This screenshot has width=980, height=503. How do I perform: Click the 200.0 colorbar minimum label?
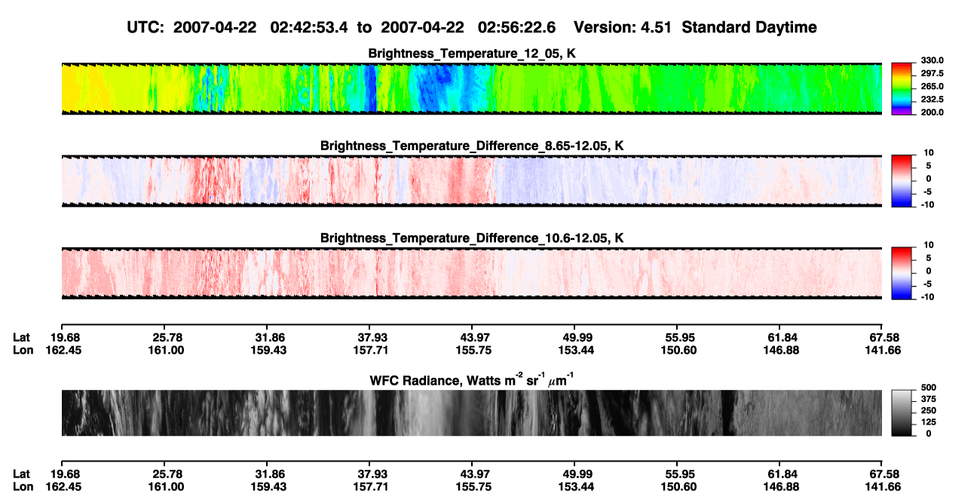pos(932,112)
